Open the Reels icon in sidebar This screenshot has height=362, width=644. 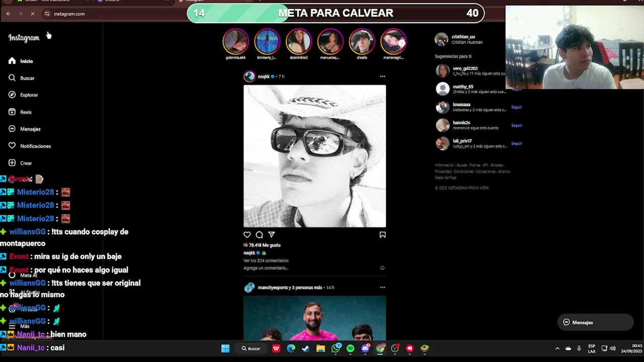click(x=12, y=112)
